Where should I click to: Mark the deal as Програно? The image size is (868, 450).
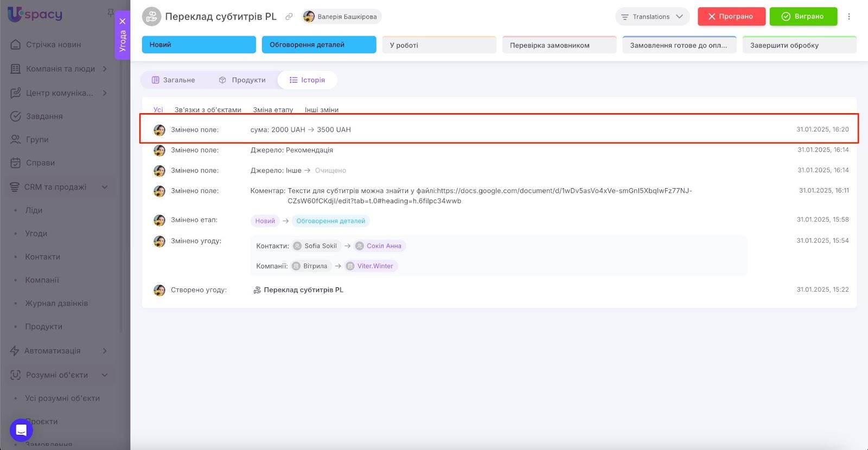coord(731,17)
